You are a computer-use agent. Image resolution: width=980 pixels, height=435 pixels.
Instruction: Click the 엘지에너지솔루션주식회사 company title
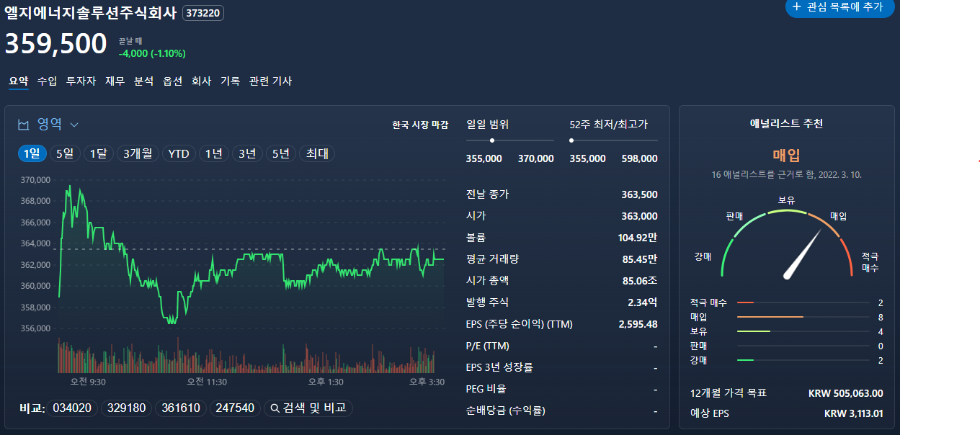90,13
